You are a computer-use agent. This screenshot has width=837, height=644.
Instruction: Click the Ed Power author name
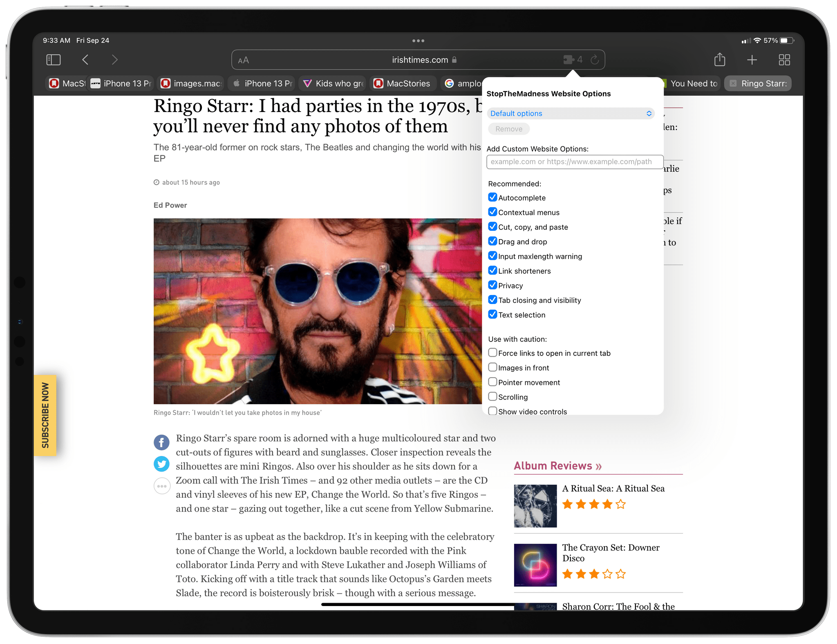(x=170, y=205)
